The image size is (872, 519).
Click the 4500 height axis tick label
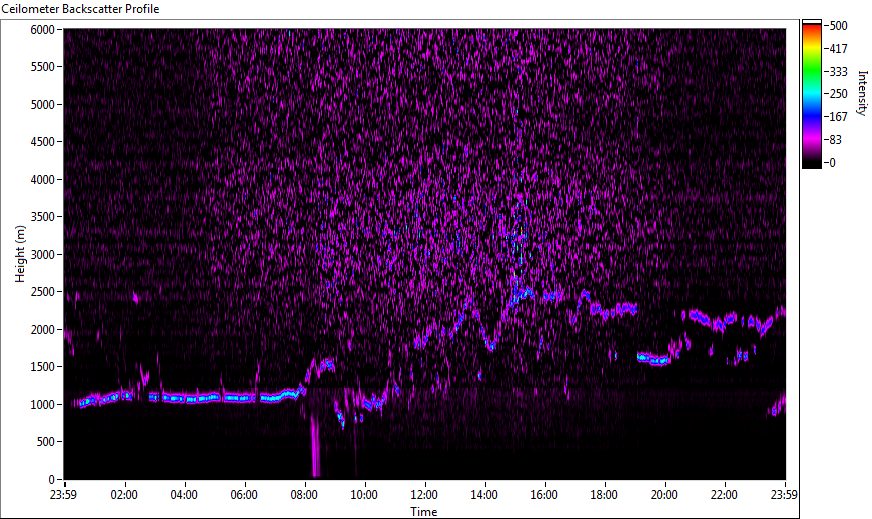pyautogui.click(x=42, y=142)
